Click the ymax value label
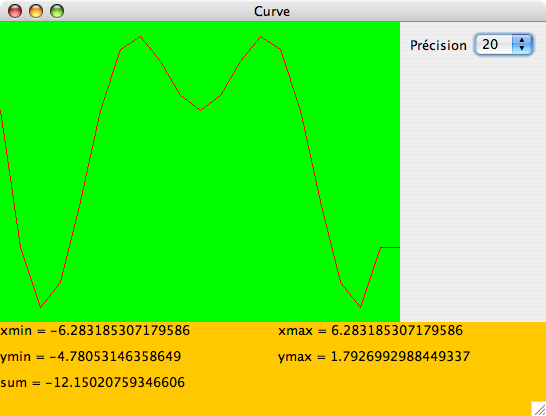The height and width of the screenshot is (416, 546). [374, 356]
